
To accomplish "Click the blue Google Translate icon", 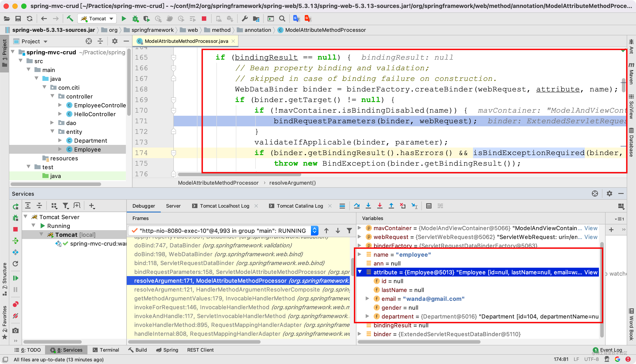I will point(296,19).
